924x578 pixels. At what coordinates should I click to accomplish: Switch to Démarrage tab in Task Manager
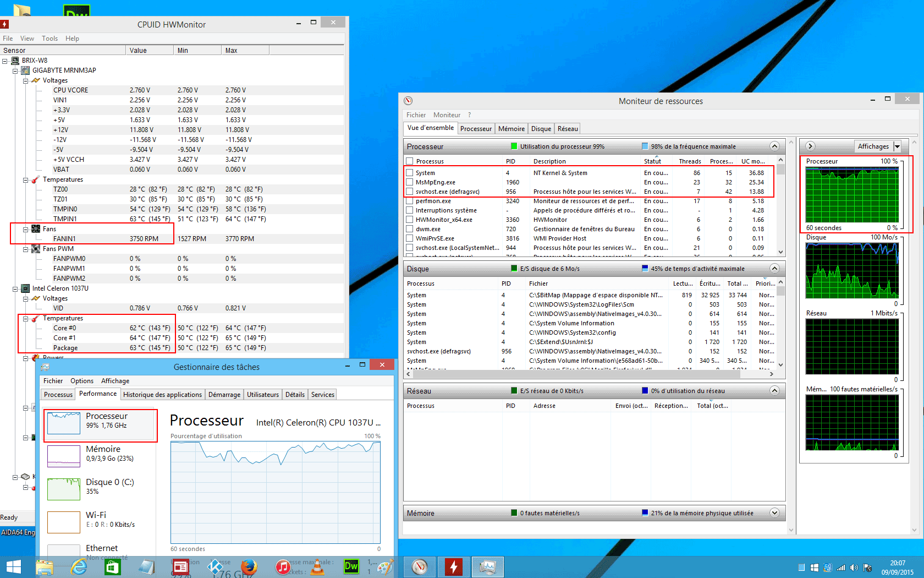[224, 395]
